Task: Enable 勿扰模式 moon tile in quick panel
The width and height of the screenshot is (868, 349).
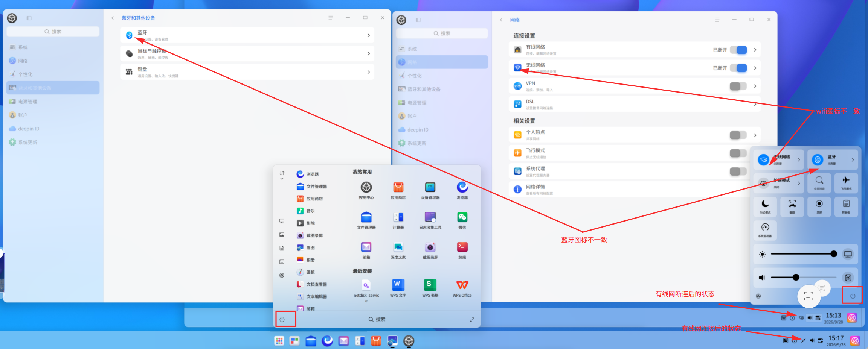Action: (x=765, y=206)
